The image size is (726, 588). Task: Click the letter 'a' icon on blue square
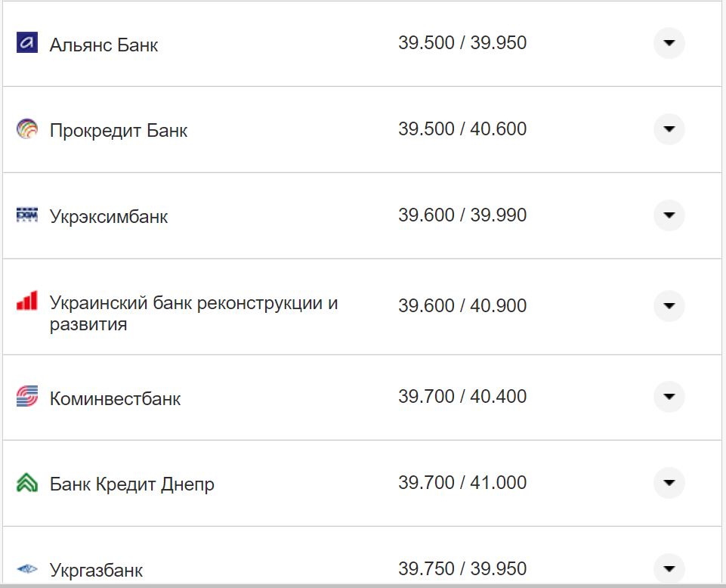27,43
